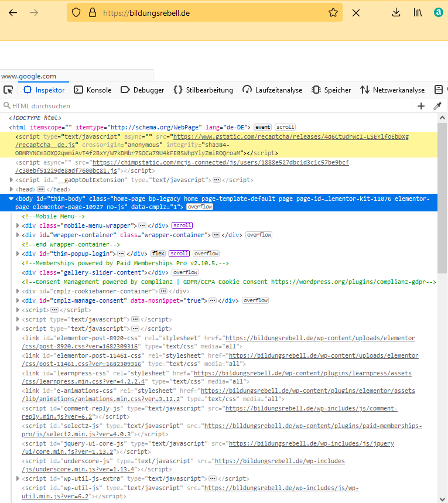Stop page loading with the X button
Screen dimensions: 448x503
tap(356, 13)
